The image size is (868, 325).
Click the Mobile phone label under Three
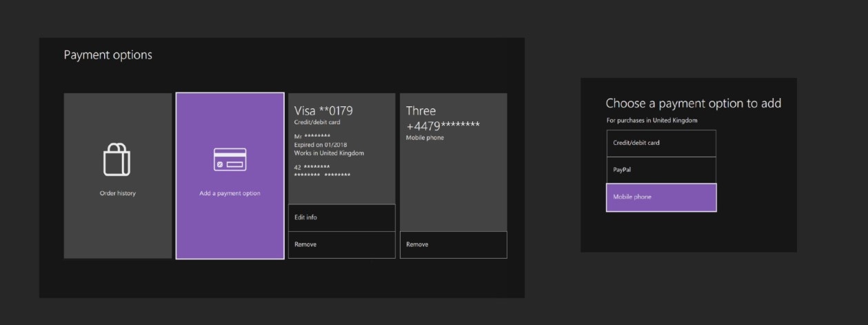425,138
